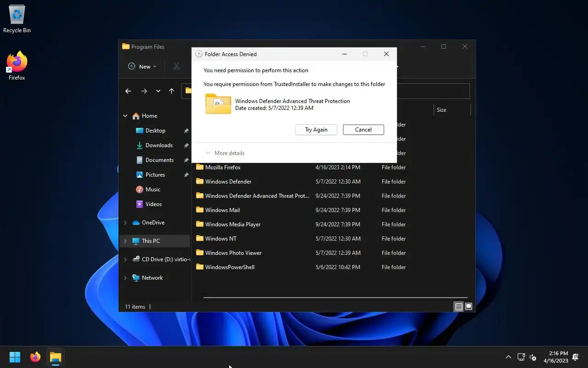Click the 5/6/2022 10:42 PM date cell
The image size is (588, 368).
pyautogui.click(x=338, y=267)
